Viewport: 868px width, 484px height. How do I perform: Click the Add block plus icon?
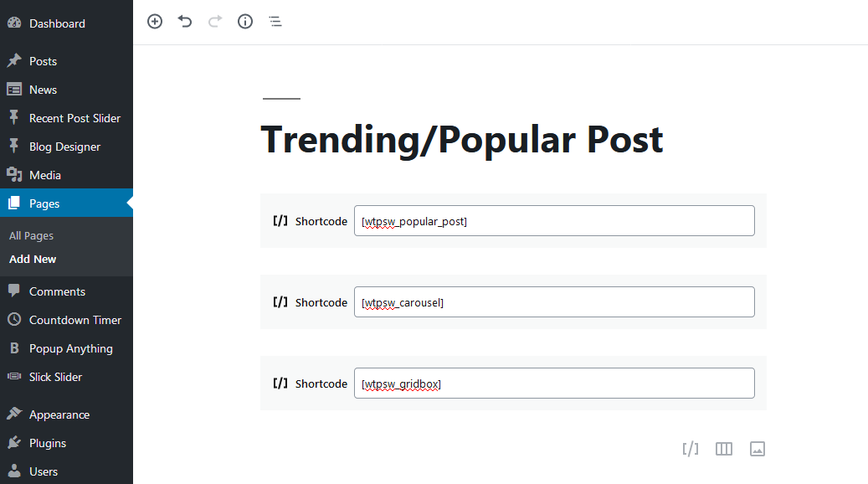pyautogui.click(x=155, y=22)
